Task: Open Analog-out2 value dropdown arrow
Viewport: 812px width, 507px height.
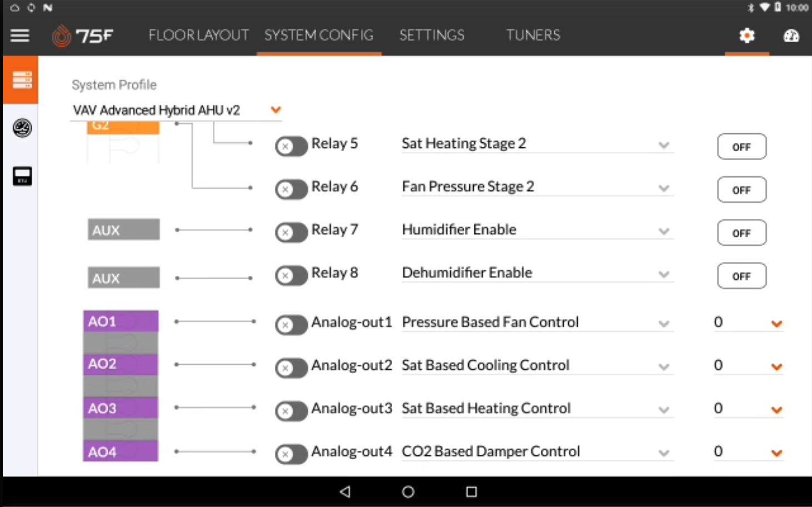Action: tap(776, 367)
